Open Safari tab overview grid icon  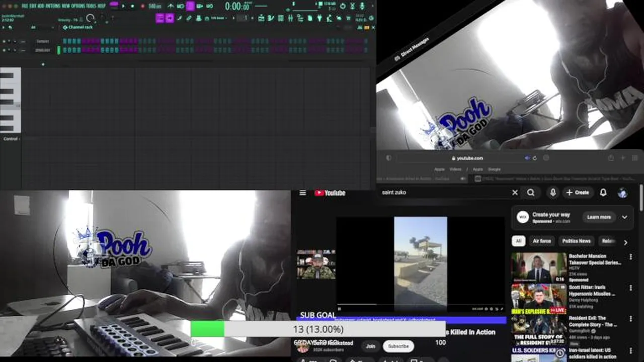click(x=634, y=158)
